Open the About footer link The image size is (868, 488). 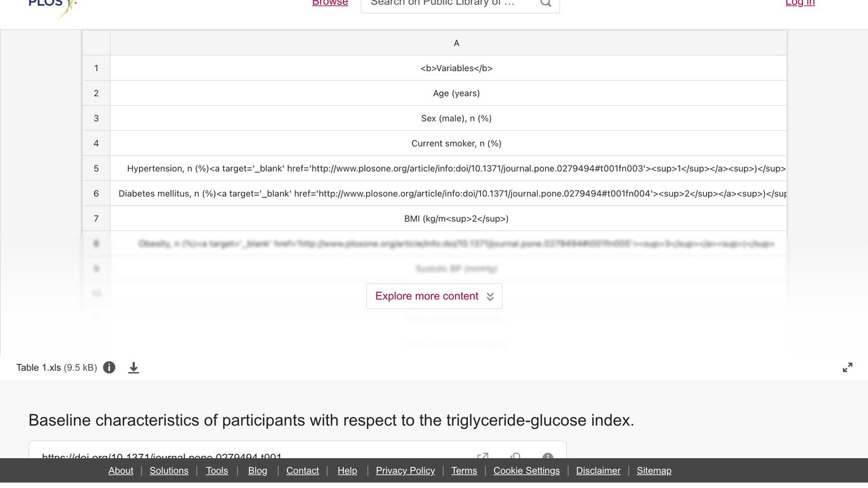[121, 470]
